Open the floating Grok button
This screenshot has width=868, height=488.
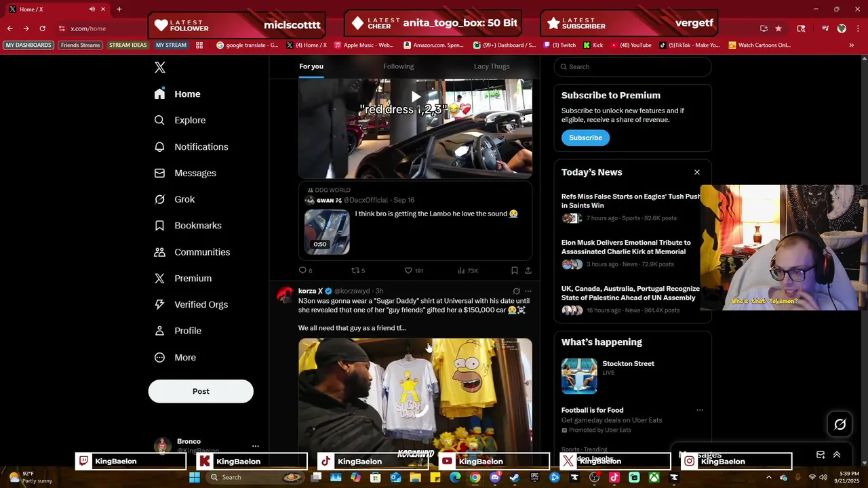coord(840,424)
